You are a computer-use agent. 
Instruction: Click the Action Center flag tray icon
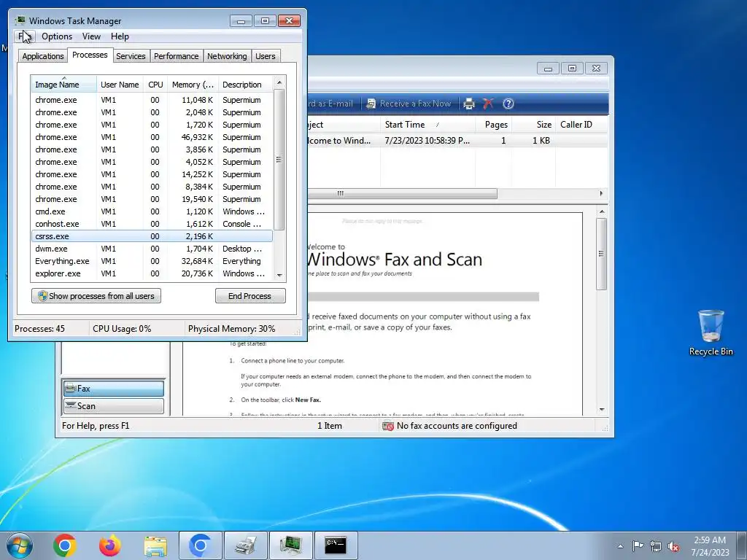(x=638, y=546)
